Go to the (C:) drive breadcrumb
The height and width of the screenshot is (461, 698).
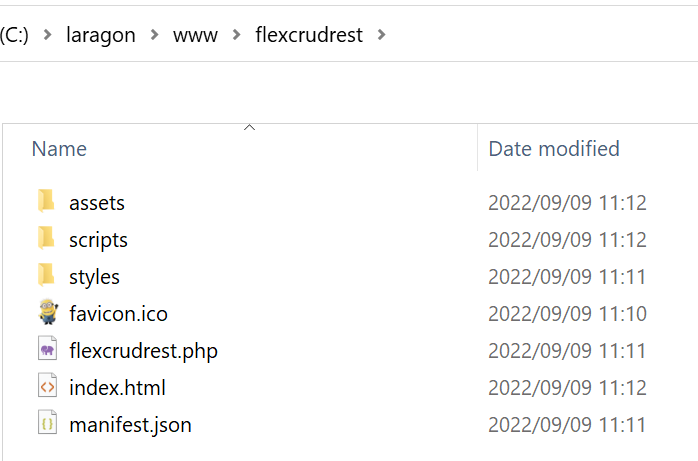[x=15, y=35]
